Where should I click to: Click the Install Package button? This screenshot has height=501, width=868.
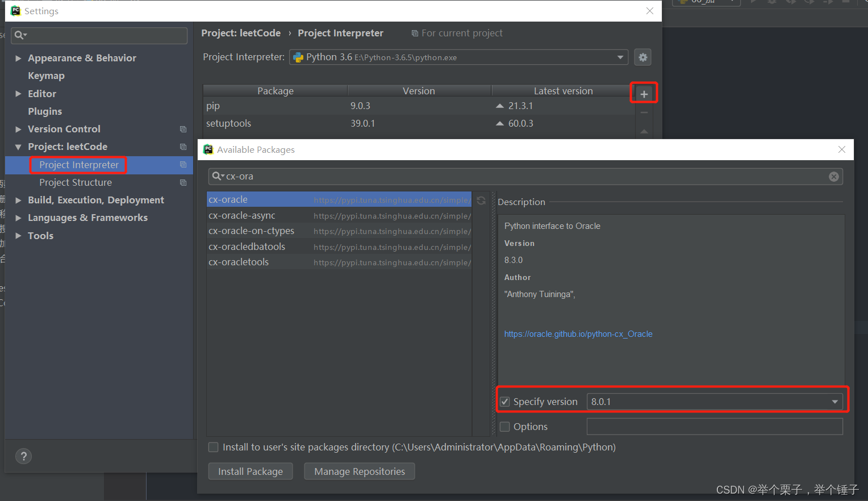(251, 471)
